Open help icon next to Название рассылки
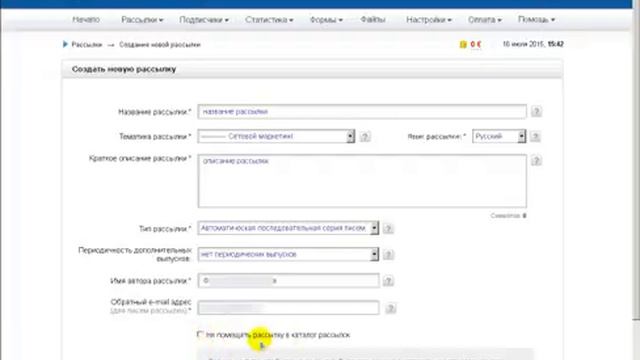 point(536,111)
